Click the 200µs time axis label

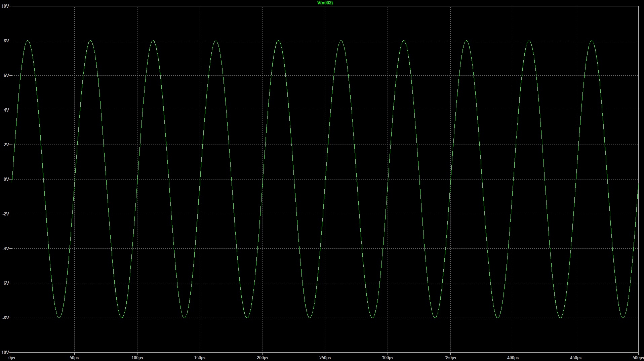tap(263, 358)
